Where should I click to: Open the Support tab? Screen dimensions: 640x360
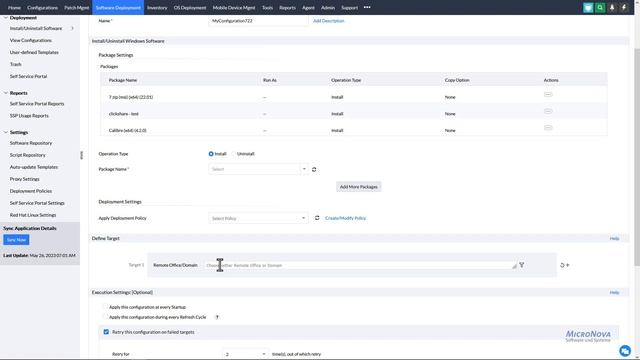click(x=349, y=7)
